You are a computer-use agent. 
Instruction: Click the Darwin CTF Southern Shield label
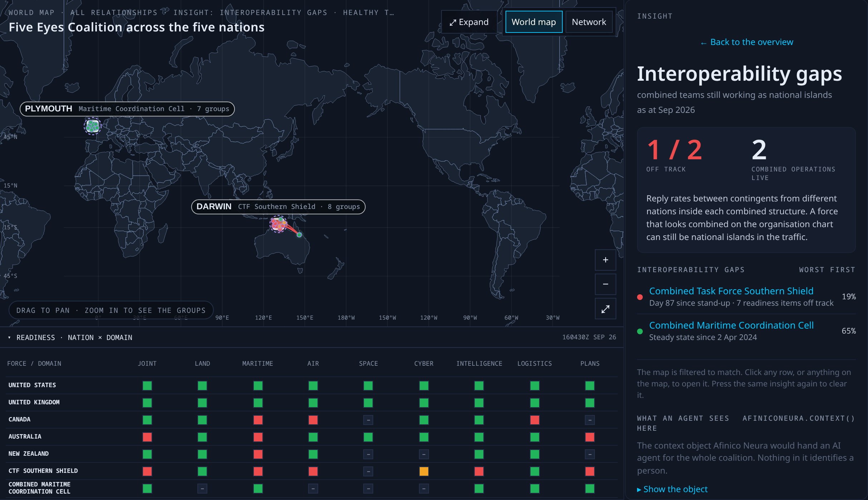pos(278,207)
